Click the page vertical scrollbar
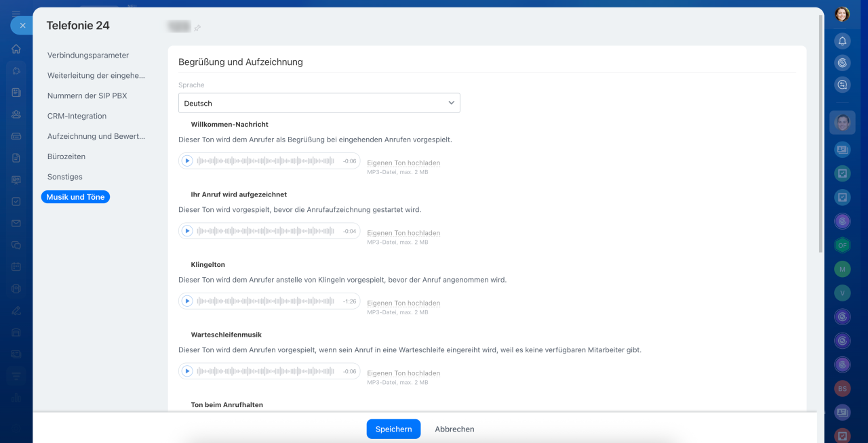The height and width of the screenshot is (443, 868). 821,132
